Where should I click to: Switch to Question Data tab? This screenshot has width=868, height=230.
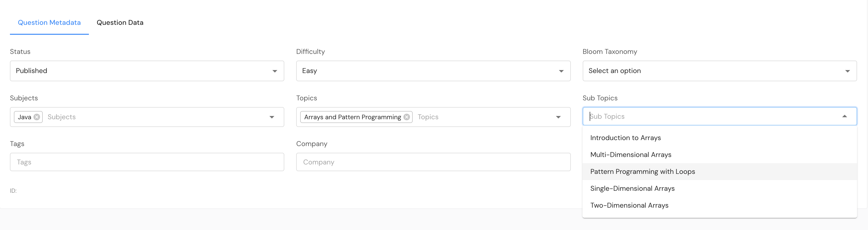point(120,23)
